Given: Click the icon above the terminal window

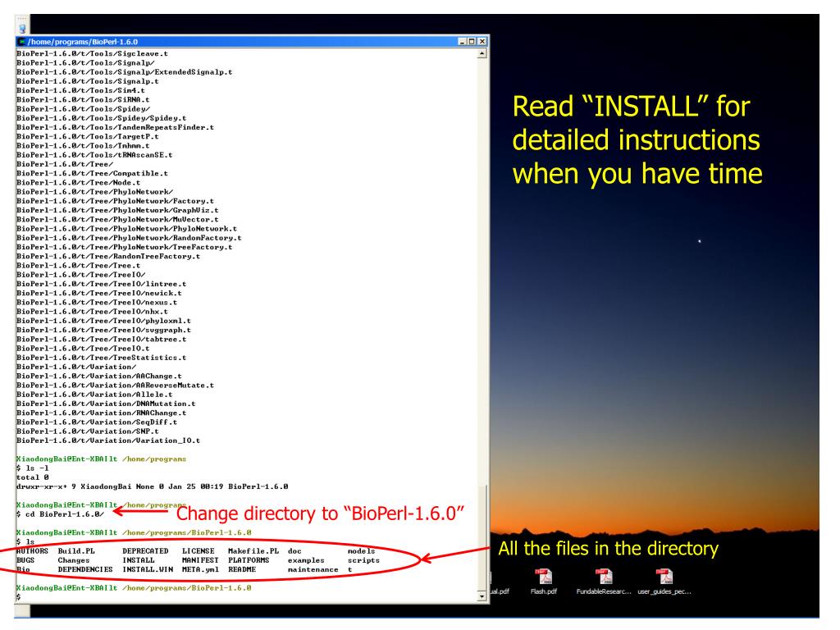Looking at the screenshot, I should coord(22,29).
